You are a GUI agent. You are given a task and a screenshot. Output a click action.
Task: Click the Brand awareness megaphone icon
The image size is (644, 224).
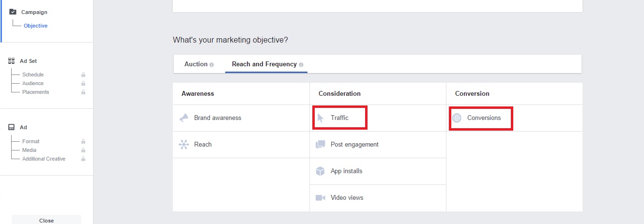[184, 118]
